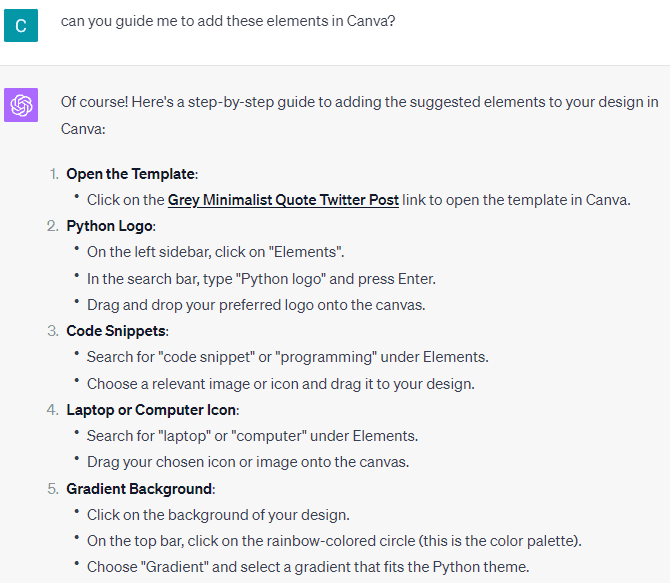Click the 'Search for "code snippet"' bullet

[288, 357]
